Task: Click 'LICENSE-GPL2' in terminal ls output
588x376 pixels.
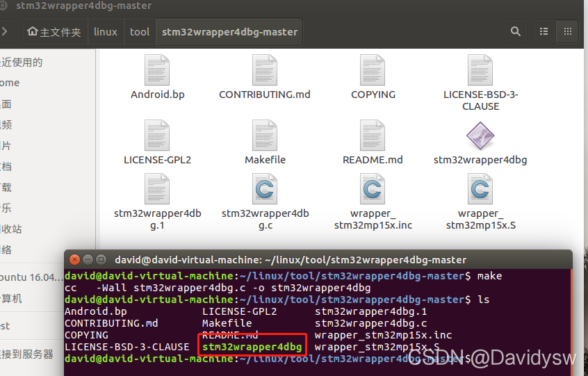Action: coord(239,311)
